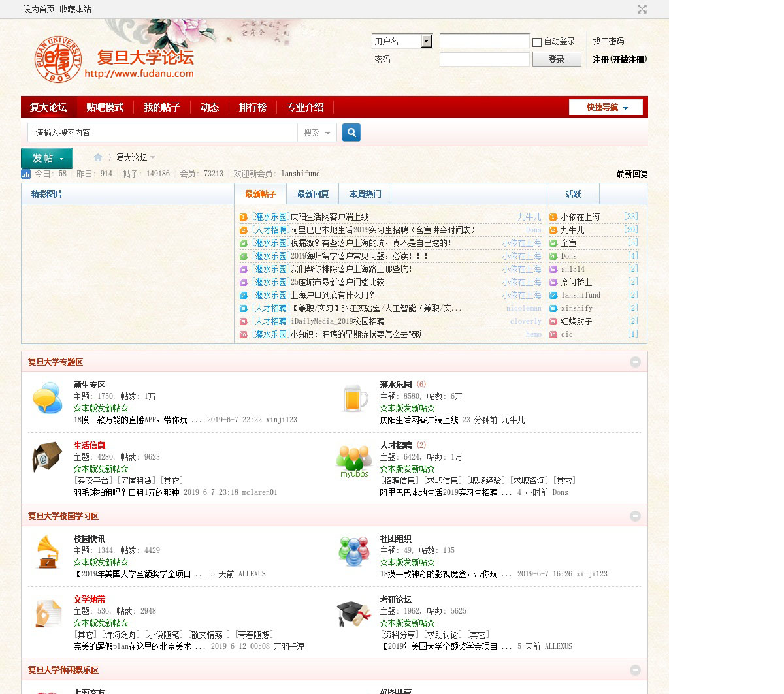Open the 用户名 login type dropdown
Screen dimensions: 784x694
[402, 41]
